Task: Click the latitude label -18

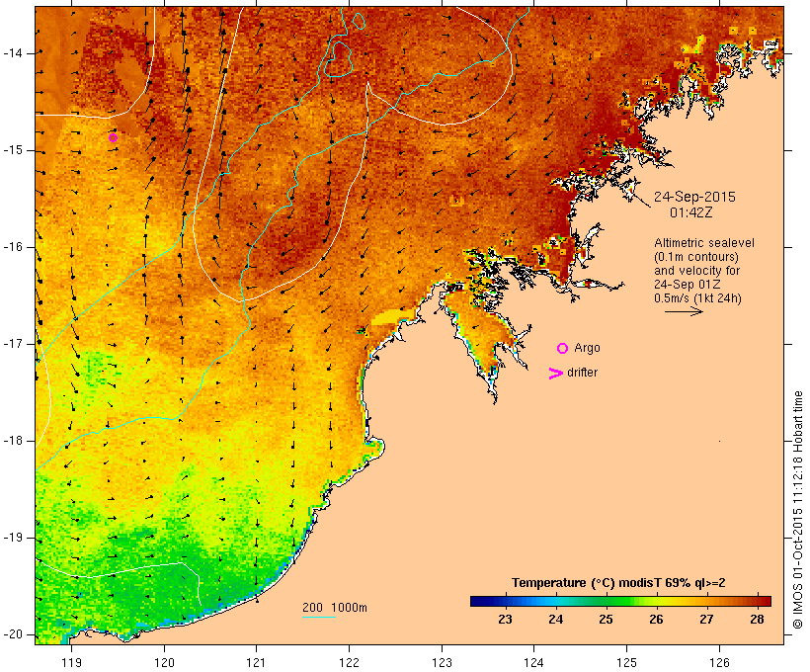Action: [13, 441]
